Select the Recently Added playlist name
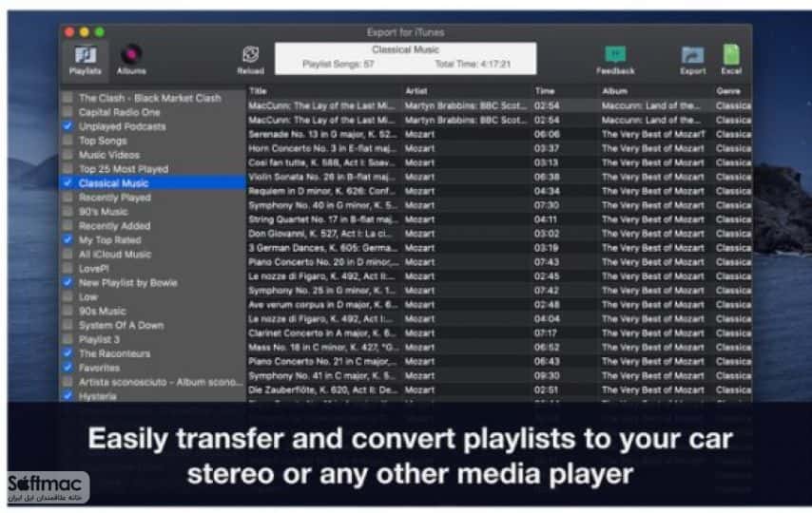This screenshot has height=513, width=812. pyautogui.click(x=114, y=226)
